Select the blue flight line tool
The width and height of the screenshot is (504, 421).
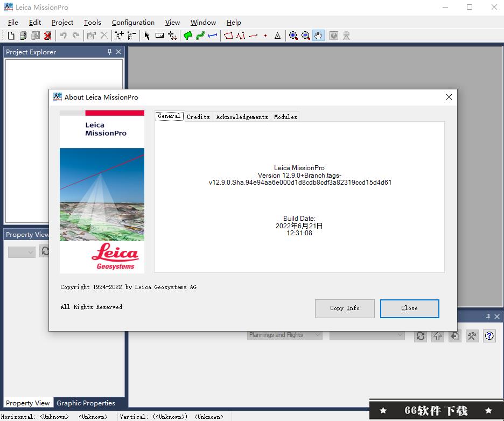213,36
